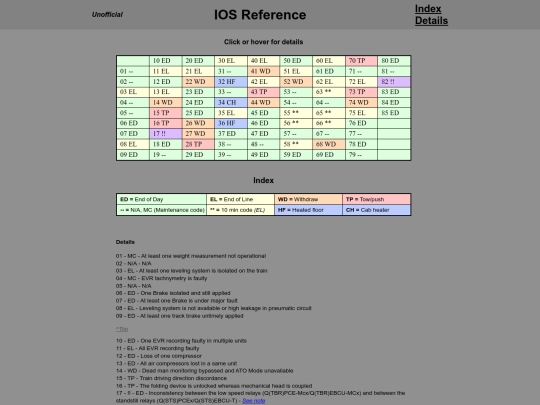Click code cell 85 ED
Viewport: 540px width, 405px height.
[x=394, y=113]
